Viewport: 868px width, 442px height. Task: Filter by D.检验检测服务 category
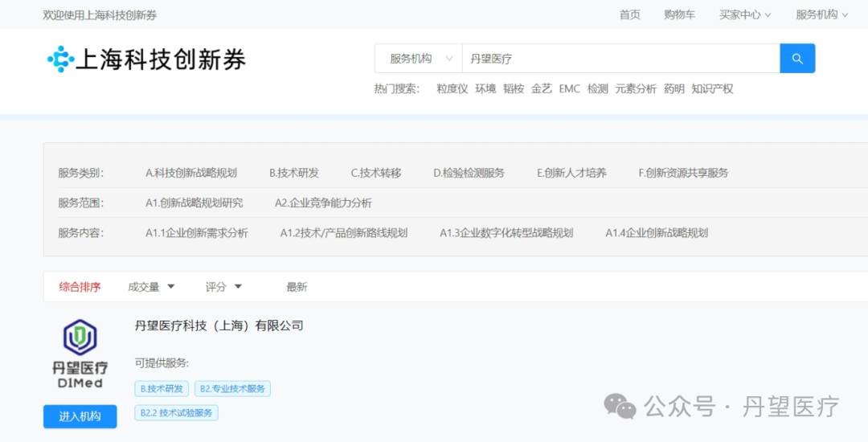469,173
